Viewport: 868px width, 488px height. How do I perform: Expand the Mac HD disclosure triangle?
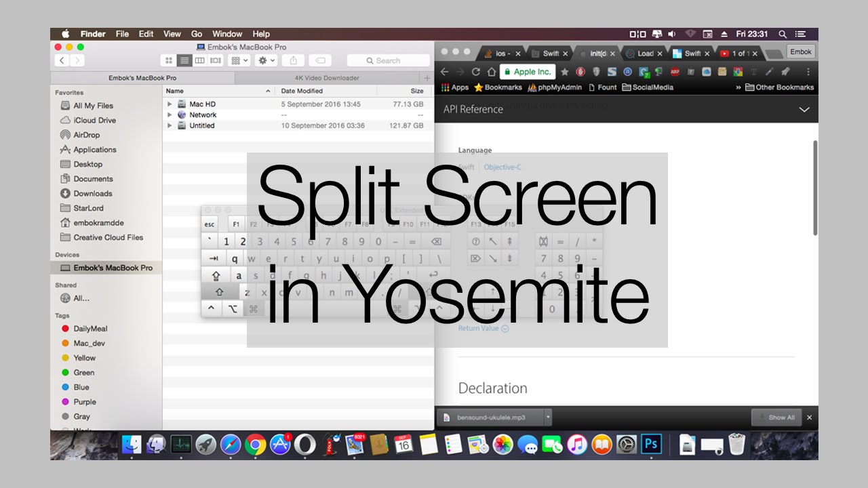(x=170, y=104)
